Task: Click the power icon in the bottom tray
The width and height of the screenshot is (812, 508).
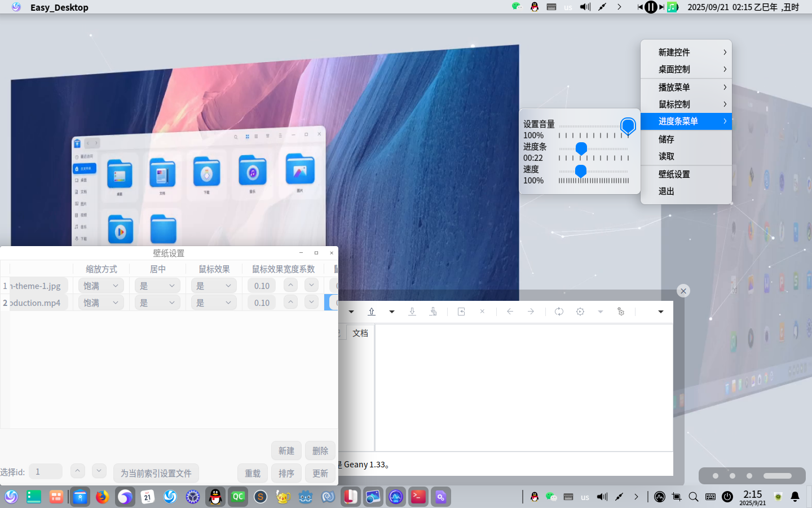Action: [x=727, y=497]
